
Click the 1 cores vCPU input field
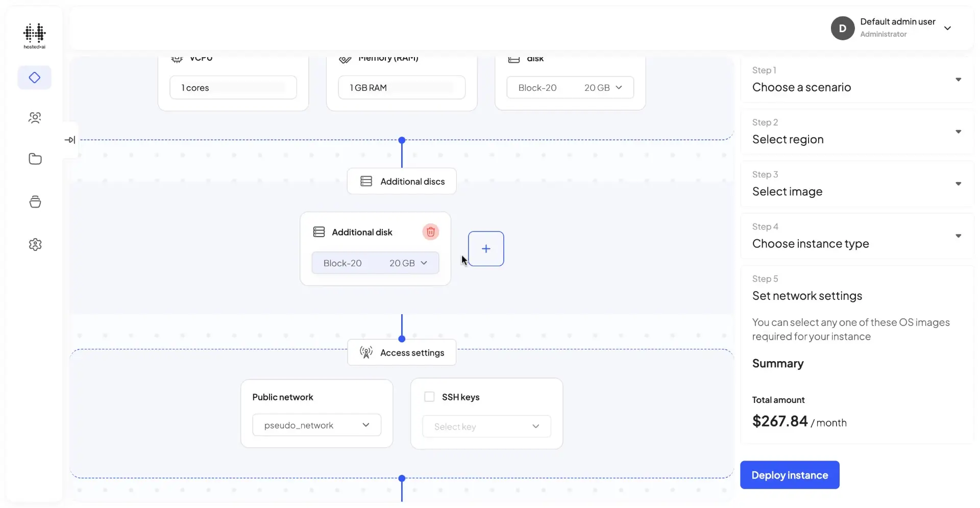(x=233, y=87)
